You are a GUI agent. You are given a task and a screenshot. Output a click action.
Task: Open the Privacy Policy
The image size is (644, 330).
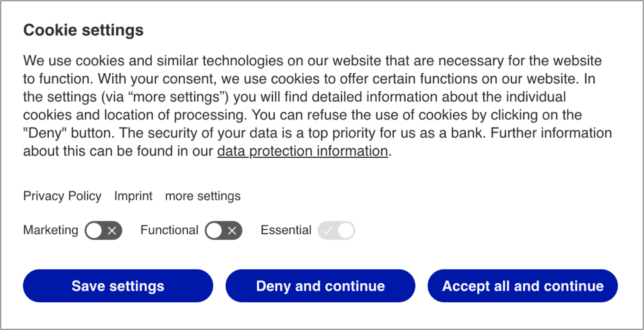[62, 196]
